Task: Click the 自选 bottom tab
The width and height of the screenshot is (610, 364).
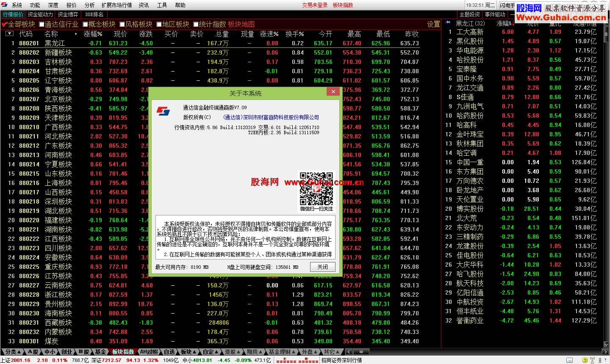Action: pyautogui.click(x=169, y=352)
